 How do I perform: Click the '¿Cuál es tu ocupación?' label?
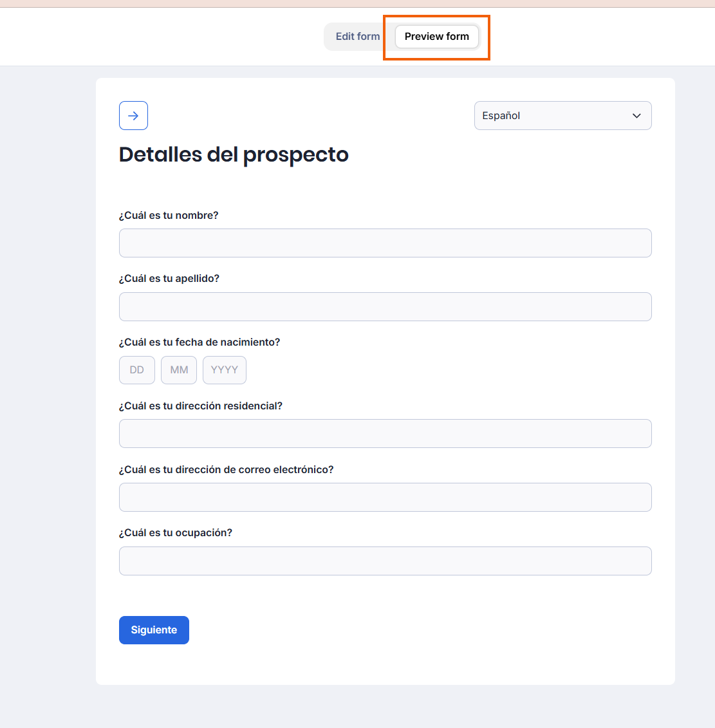click(x=176, y=533)
